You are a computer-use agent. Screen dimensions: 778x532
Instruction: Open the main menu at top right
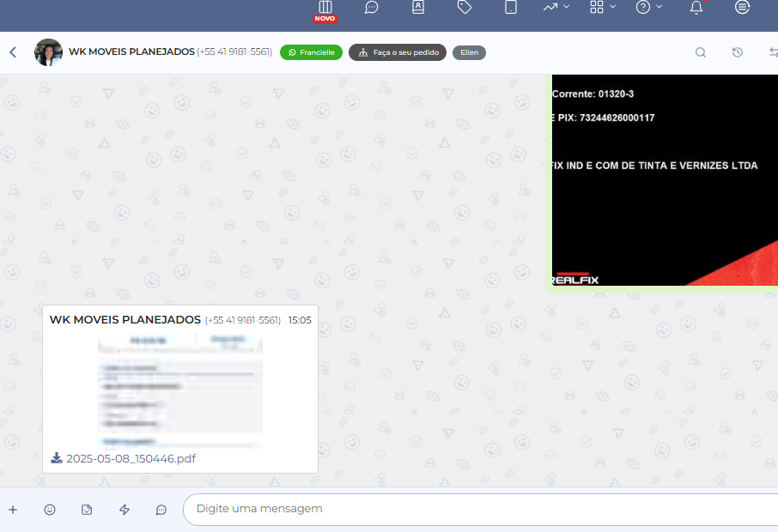click(x=743, y=8)
